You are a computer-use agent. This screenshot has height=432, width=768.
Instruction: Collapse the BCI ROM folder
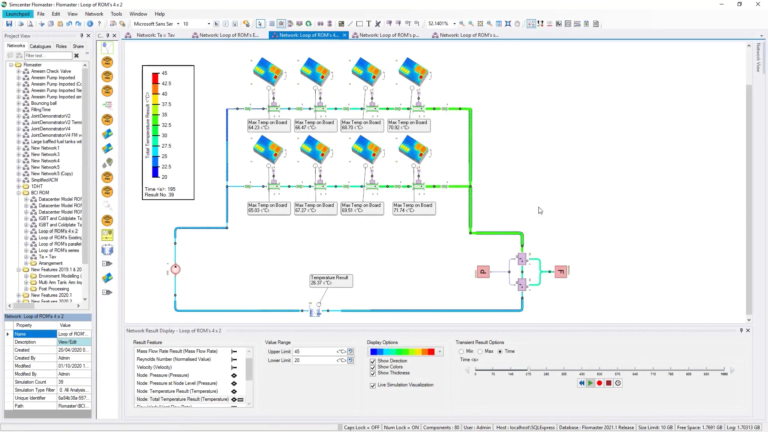(x=19, y=193)
